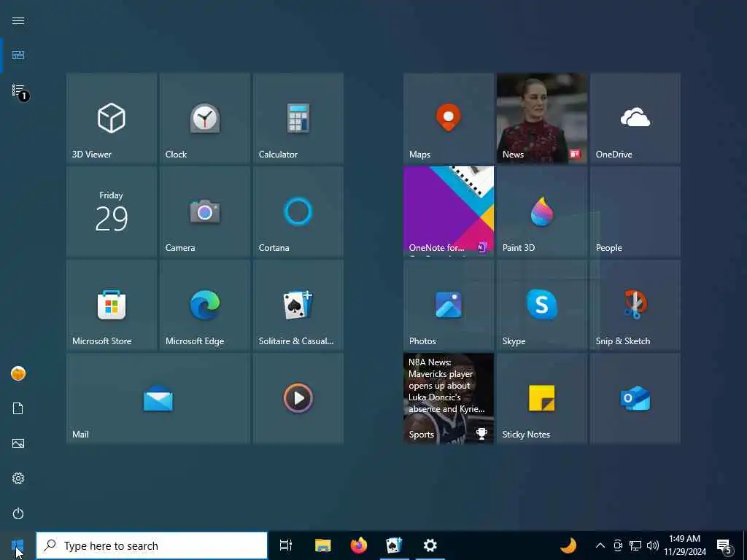Open Action Center notifications icon
This screenshot has height=560, width=747.
click(x=724, y=545)
